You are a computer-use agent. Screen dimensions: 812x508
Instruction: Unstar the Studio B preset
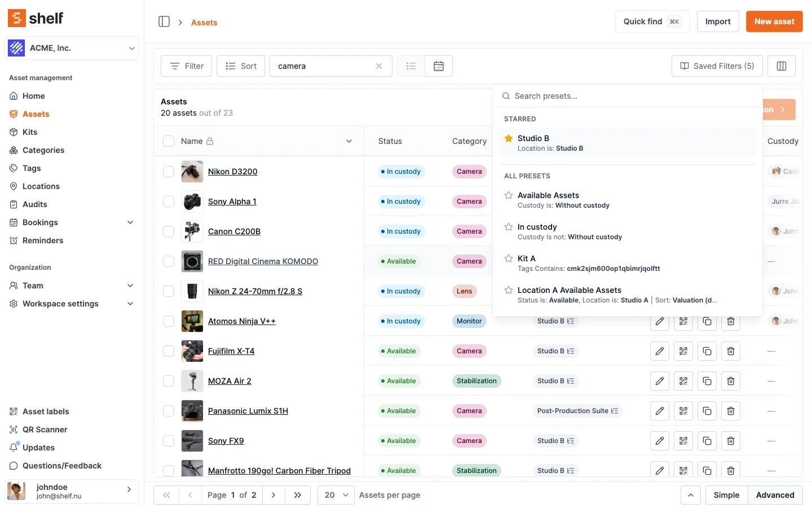coord(509,138)
